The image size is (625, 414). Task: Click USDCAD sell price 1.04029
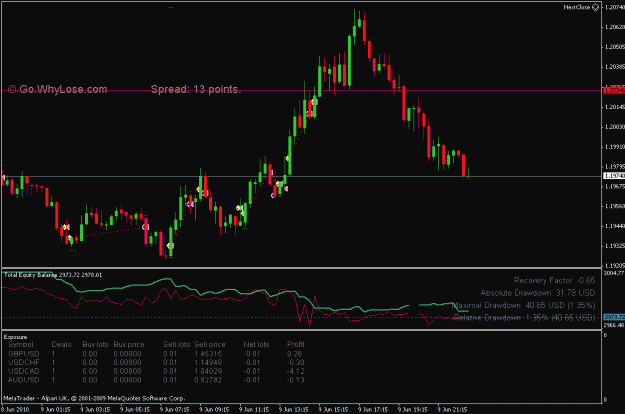coord(208,371)
